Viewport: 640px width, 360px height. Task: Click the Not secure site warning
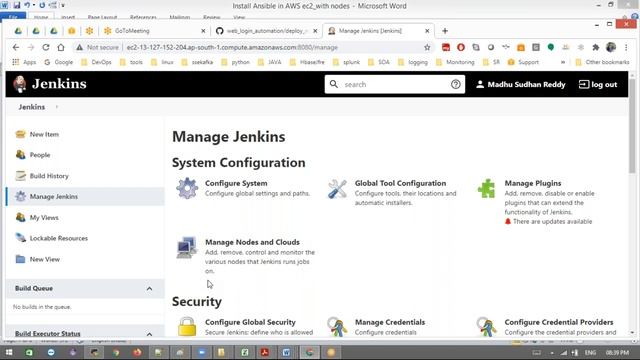tap(98, 47)
